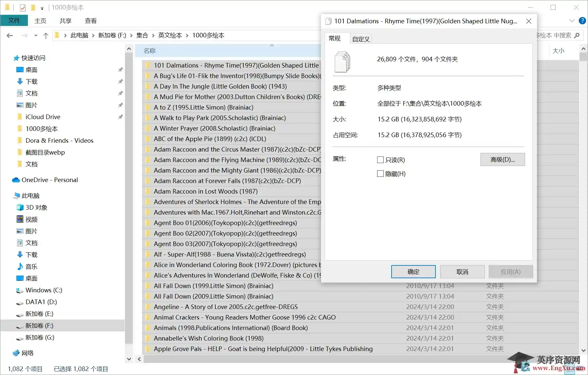Click the 确定 button

[x=413, y=272]
